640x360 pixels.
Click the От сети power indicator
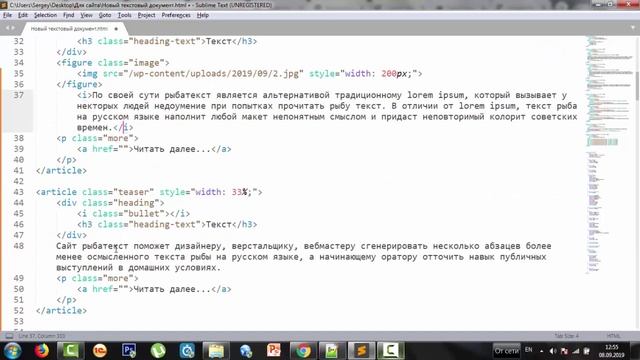point(507,351)
